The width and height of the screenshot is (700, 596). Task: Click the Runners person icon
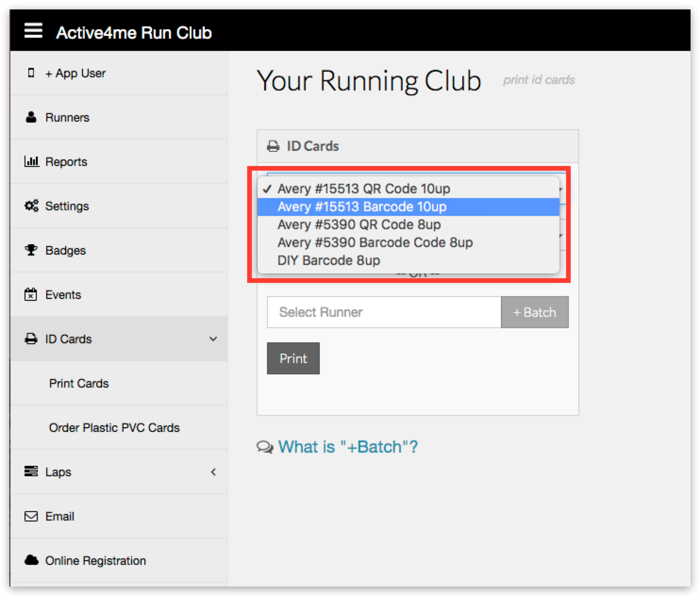click(31, 117)
